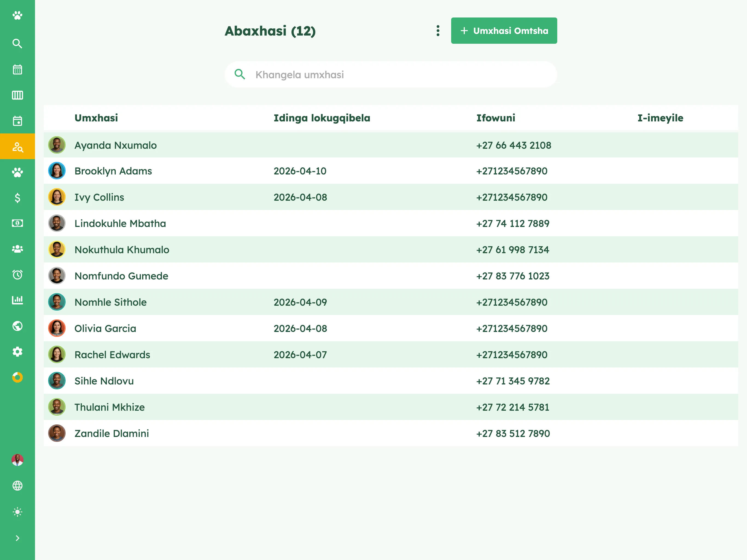Open the alarm clock reminders icon

(x=17, y=275)
